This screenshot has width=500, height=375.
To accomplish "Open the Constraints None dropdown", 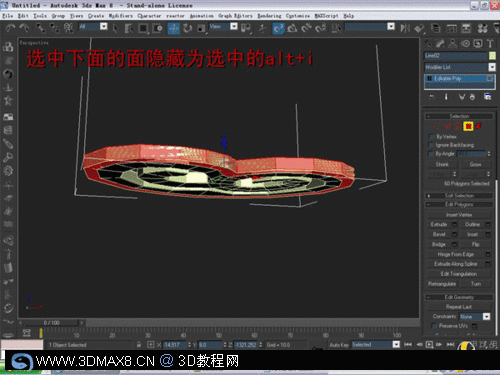I will pyautogui.click(x=487, y=316).
